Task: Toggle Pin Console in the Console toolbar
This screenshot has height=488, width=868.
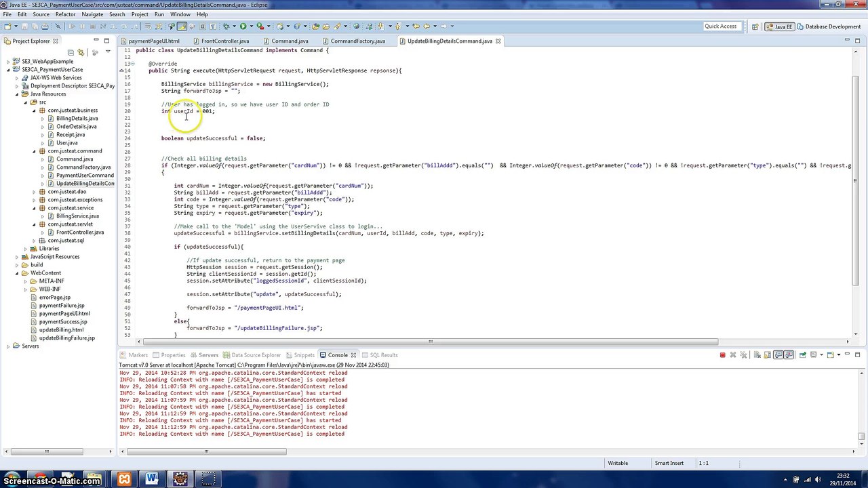Action: coord(803,354)
